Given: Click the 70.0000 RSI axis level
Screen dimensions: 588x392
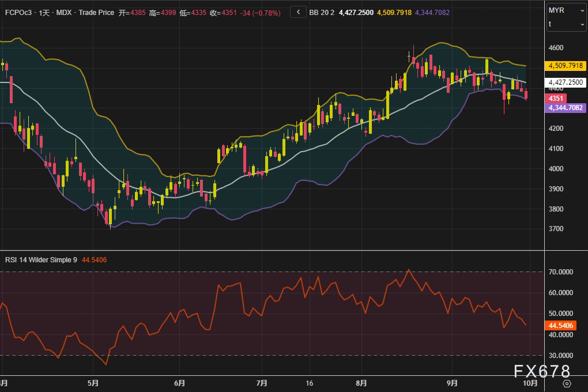Looking at the screenshot, I should click(561, 272).
